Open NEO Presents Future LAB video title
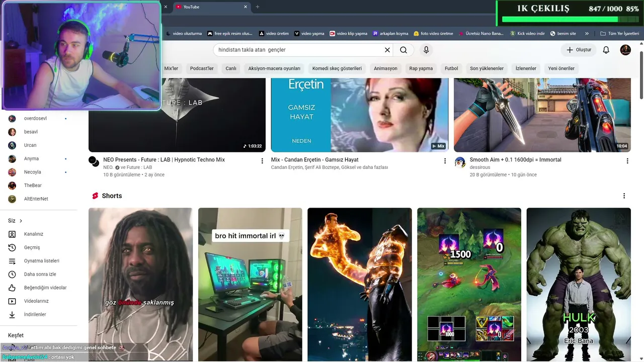Screen dimensions: 644x362 point(164,160)
